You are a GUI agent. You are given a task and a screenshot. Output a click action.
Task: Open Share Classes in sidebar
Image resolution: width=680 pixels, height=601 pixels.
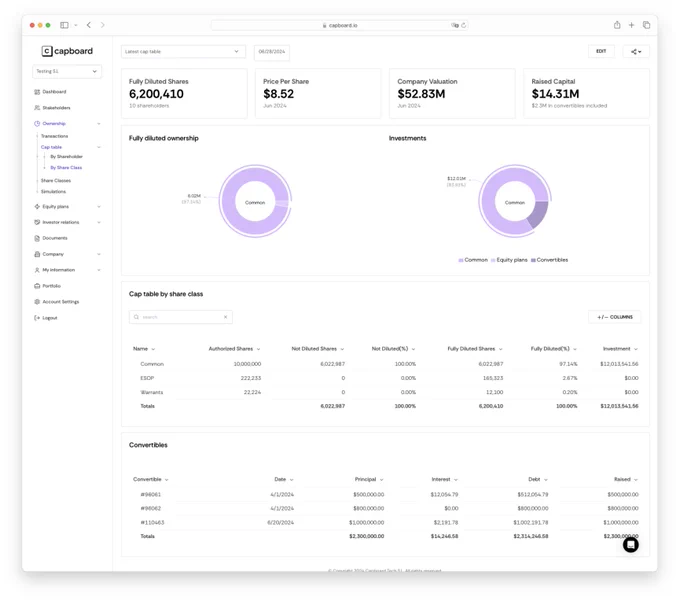[x=56, y=180]
